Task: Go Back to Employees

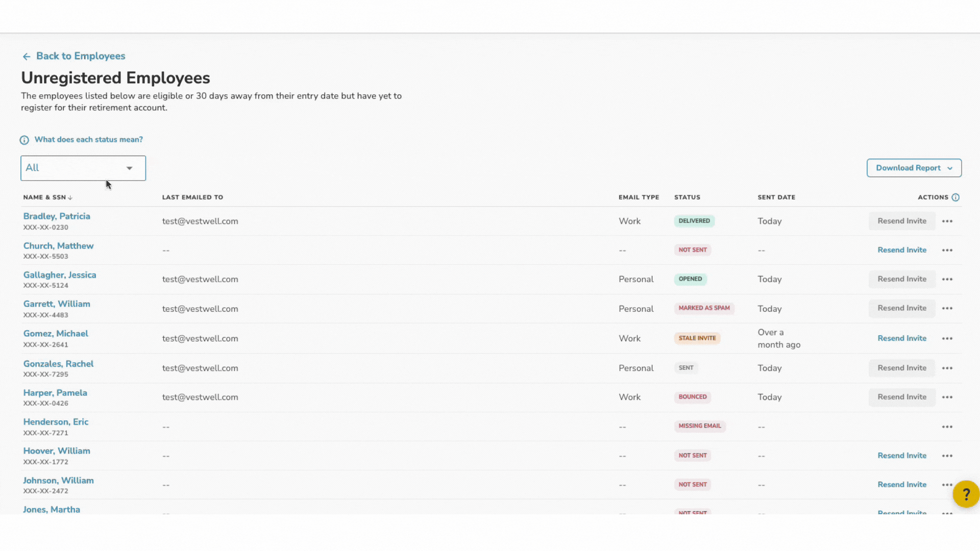Action: point(81,56)
